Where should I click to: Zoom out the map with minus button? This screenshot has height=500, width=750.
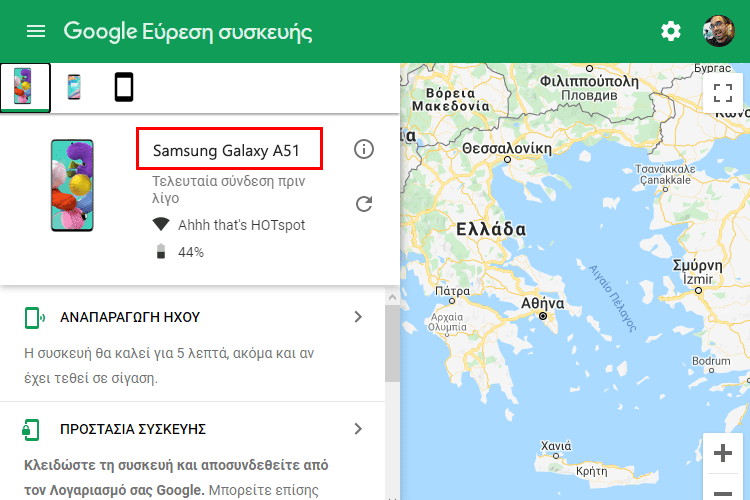point(723,489)
